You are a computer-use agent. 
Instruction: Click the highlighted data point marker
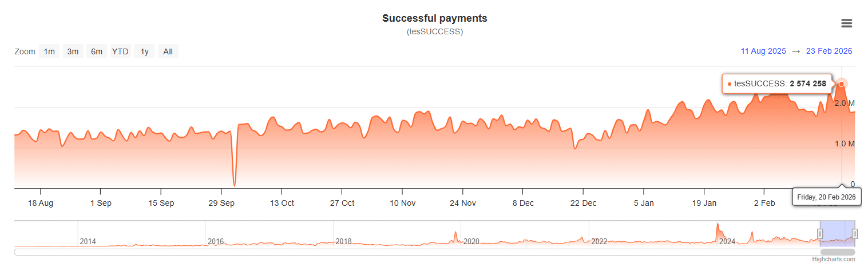coord(842,84)
